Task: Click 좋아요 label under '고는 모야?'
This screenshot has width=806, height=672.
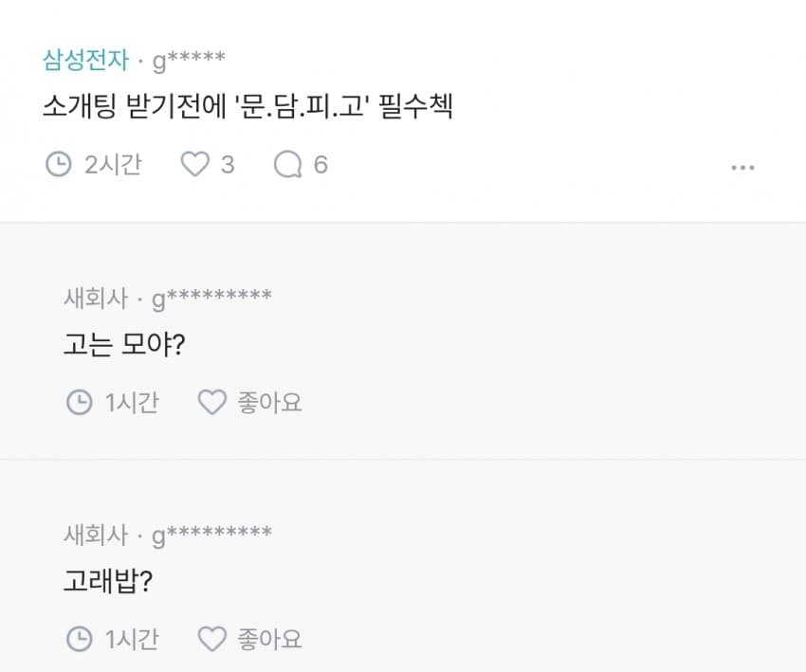Action: 269,402
